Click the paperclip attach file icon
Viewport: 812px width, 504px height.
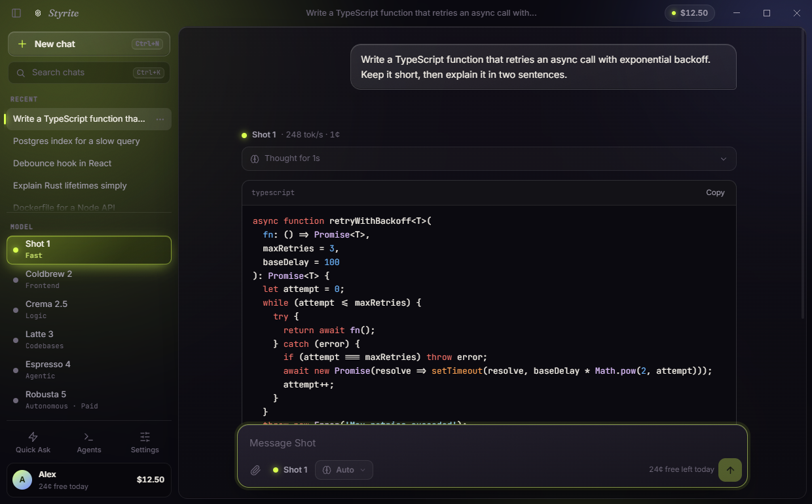256,470
